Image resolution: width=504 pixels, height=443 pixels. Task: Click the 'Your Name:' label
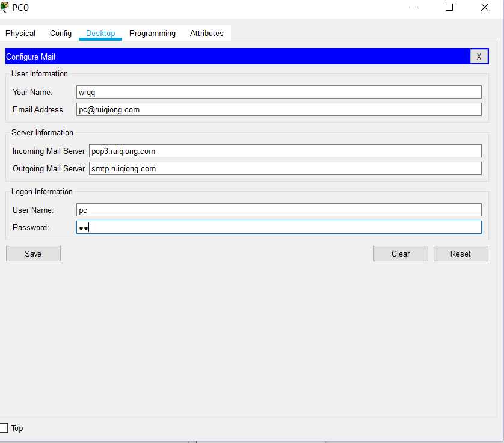(x=32, y=92)
